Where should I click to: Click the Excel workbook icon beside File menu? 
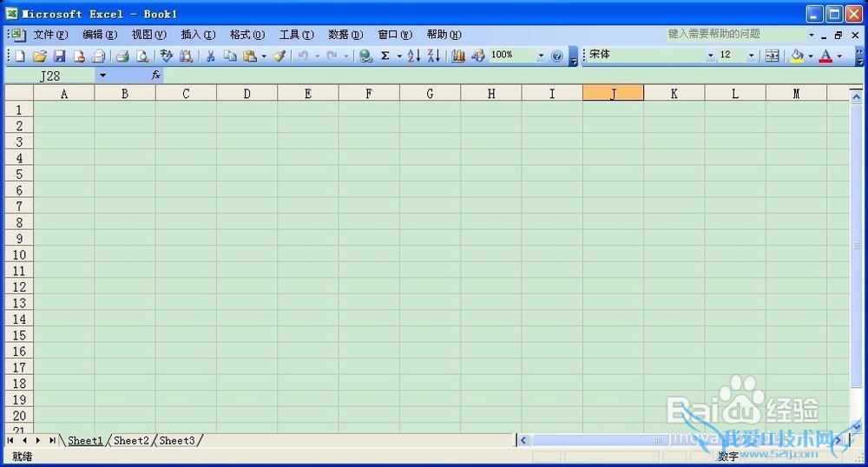coord(17,35)
